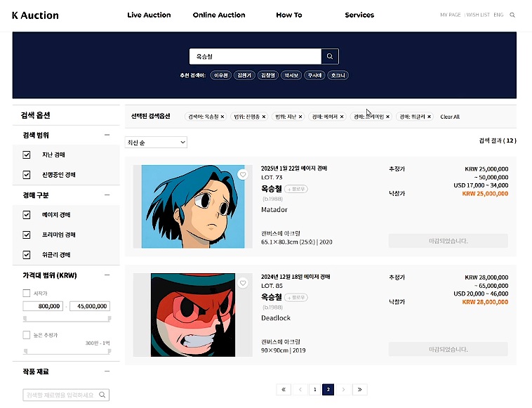Uncheck 프리미엄 경매 checkbox
Image resolution: width=532 pixels, height=408 pixels.
(27, 235)
